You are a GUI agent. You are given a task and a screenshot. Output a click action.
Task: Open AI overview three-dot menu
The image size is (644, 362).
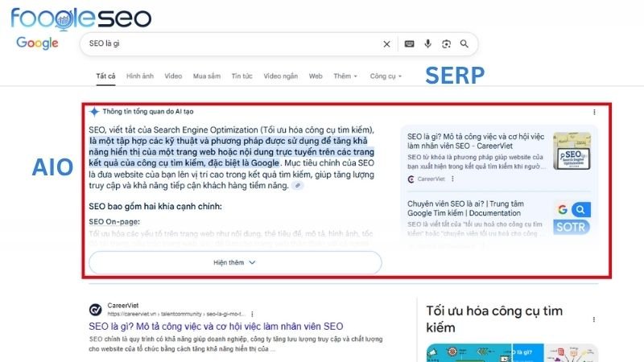click(x=594, y=112)
